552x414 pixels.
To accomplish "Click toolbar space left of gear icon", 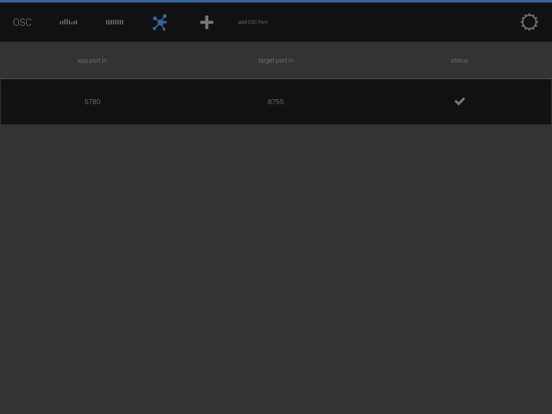I will [394, 22].
